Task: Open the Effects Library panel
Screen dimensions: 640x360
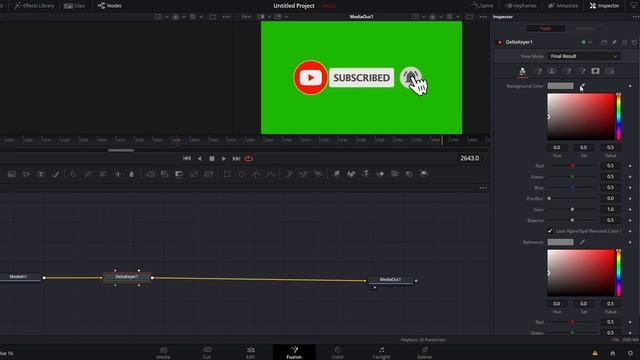Action: 34,6
